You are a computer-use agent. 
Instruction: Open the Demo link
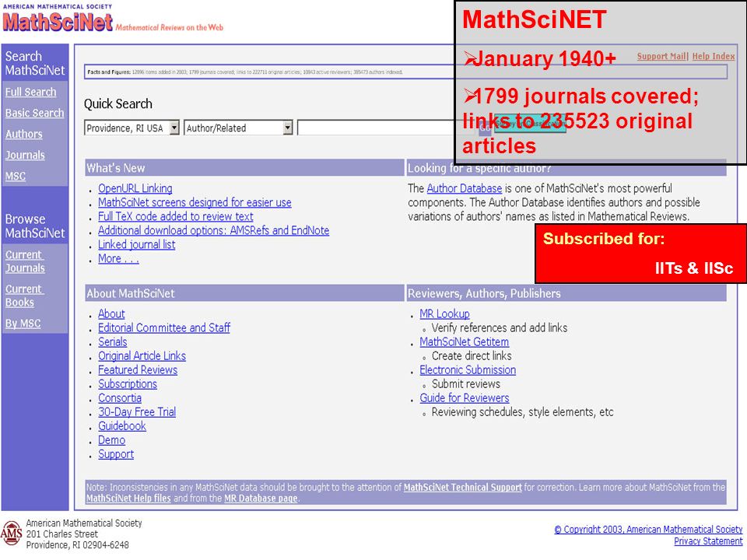pos(112,440)
